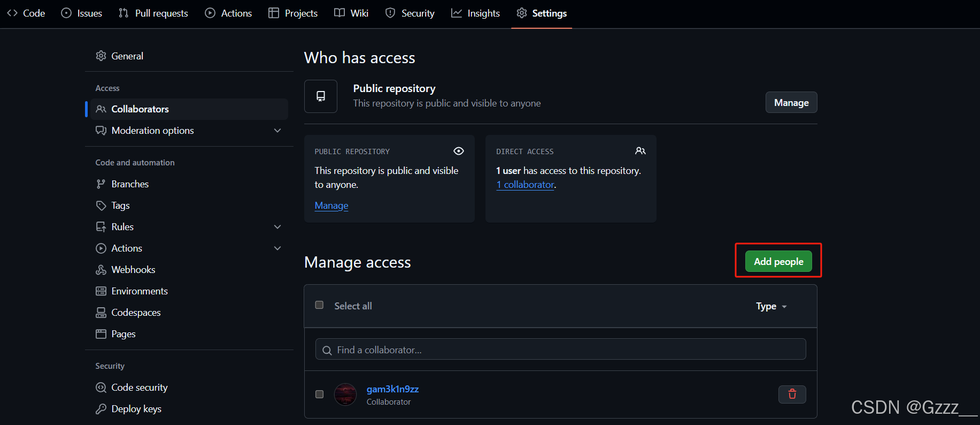
Task: Click the people icon in Direct Access card
Action: 640,151
